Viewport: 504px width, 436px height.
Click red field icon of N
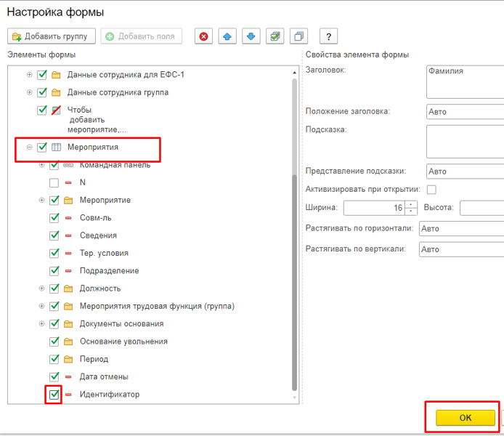pyautogui.click(x=68, y=182)
